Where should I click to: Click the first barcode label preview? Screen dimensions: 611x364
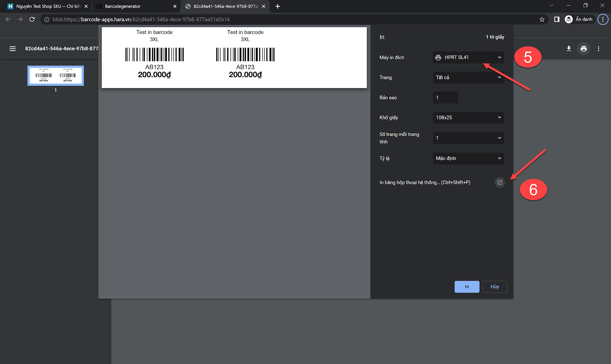coord(154,54)
